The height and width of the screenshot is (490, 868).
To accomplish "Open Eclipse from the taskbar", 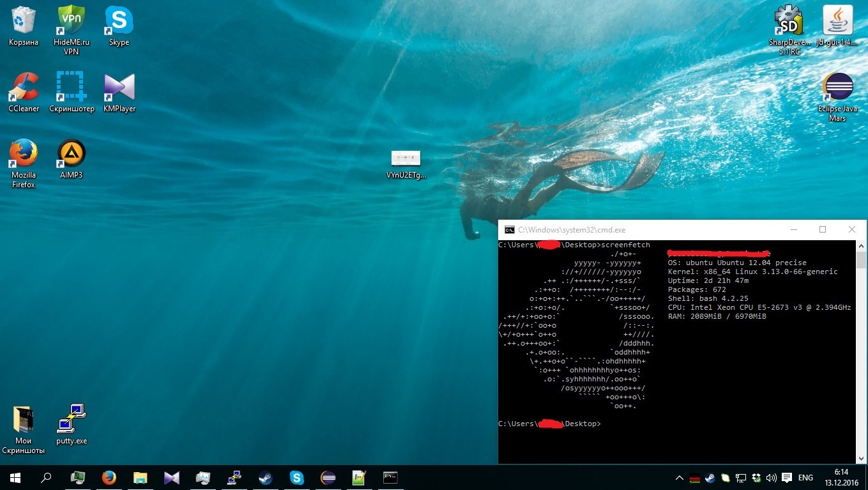I will [328, 477].
